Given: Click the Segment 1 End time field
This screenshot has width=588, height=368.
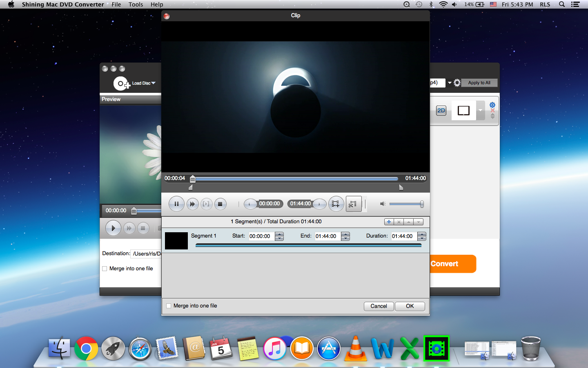Looking at the screenshot, I should [327, 236].
